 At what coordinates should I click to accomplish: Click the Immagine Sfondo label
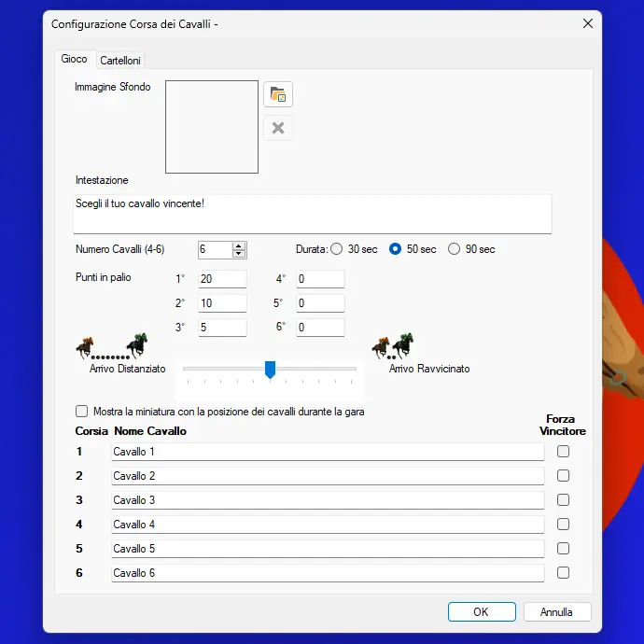(113, 87)
